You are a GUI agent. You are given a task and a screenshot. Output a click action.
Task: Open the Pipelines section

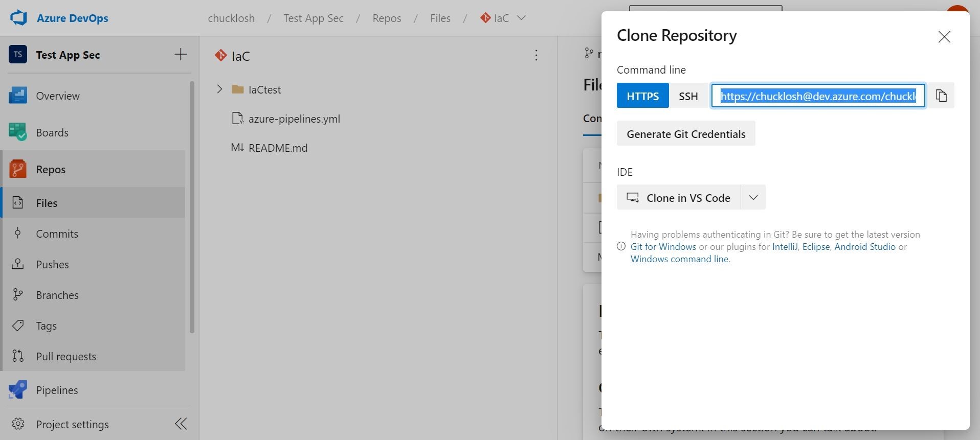pyautogui.click(x=57, y=390)
